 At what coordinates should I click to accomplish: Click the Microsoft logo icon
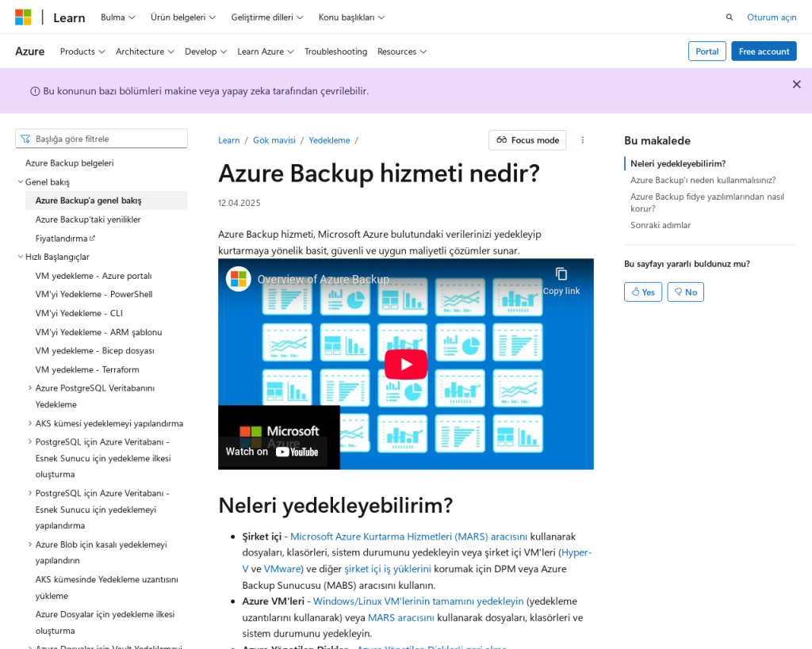click(x=23, y=17)
